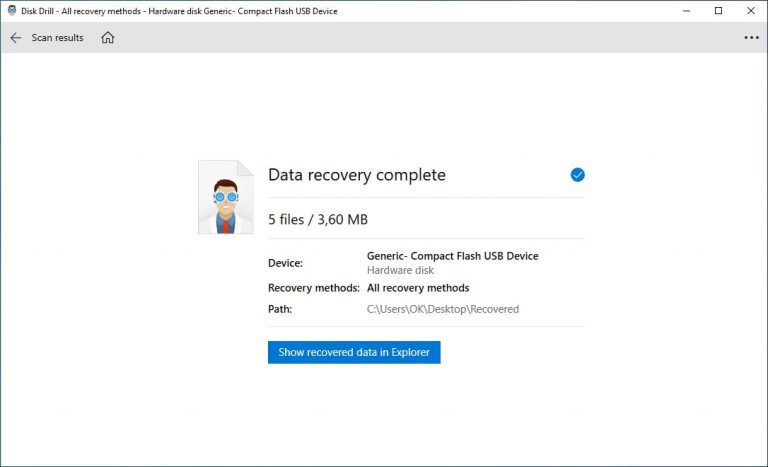The image size is (768, 467).
Task: Select the Data recovery complete heading
Action: coord(357,175)
